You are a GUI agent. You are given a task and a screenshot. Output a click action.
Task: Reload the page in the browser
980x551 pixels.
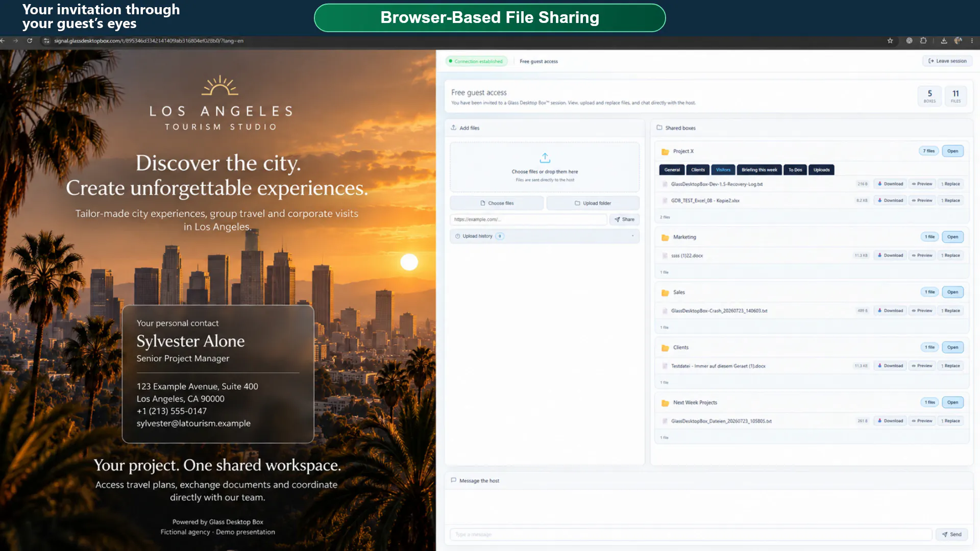30,41
